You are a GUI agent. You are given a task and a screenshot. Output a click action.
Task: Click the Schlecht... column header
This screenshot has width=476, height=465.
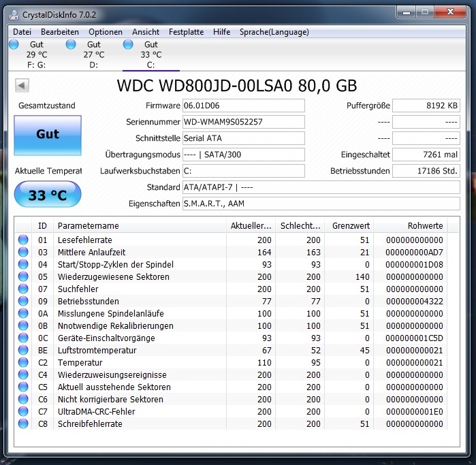point(300,226)
